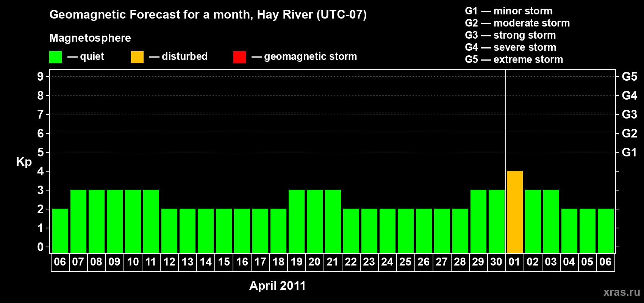Click the 'geomagnetic storm' legend label
The height and width of the screenshot is (303, 644).
tap(310, 56)
